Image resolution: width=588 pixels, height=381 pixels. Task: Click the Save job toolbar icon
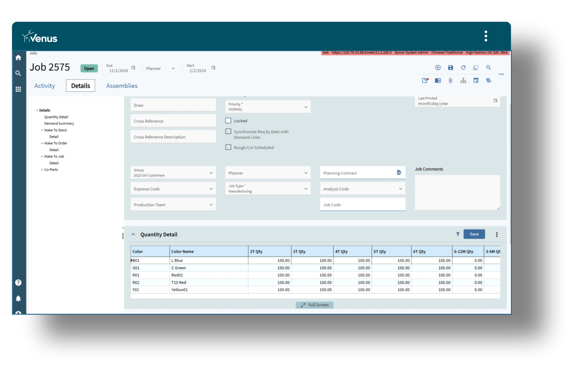pos(450,67)
